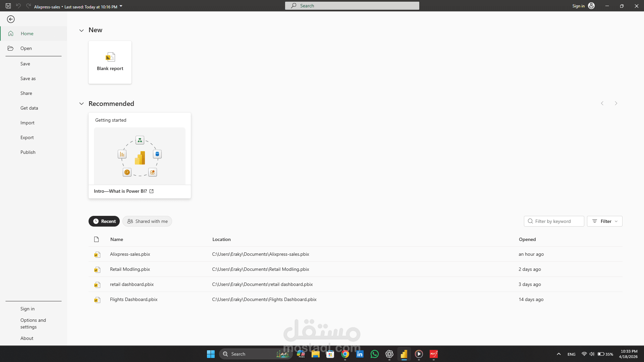Choose Save as from the sidebar menu
Screen dimensions: 644x362
(x=28, y=78)
